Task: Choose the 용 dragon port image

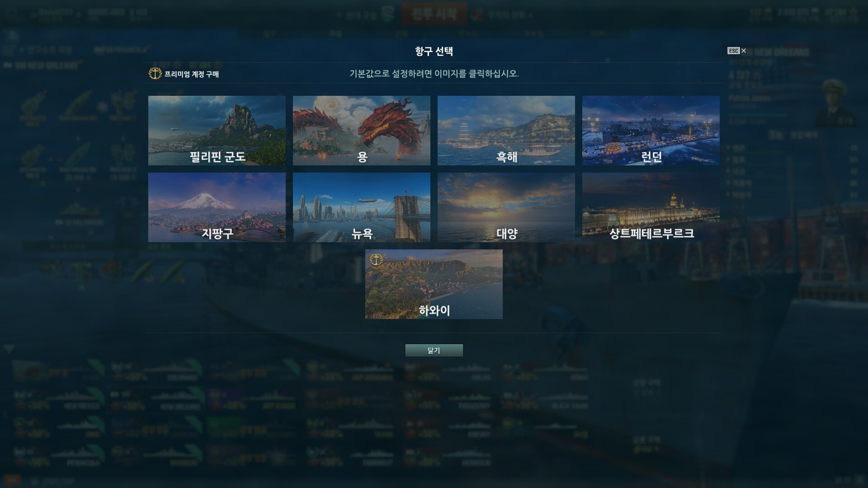Action: pos(362,131)
